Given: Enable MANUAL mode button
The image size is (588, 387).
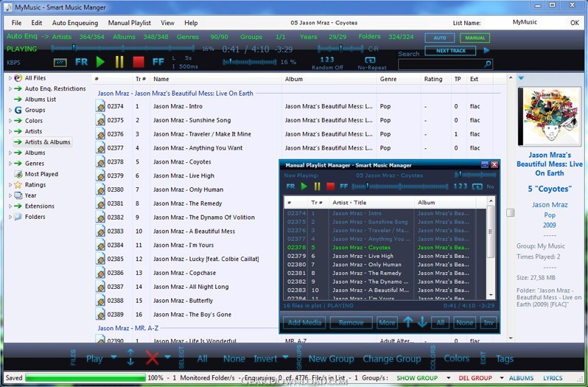Looking at the screenshot, I should point(475,38).
